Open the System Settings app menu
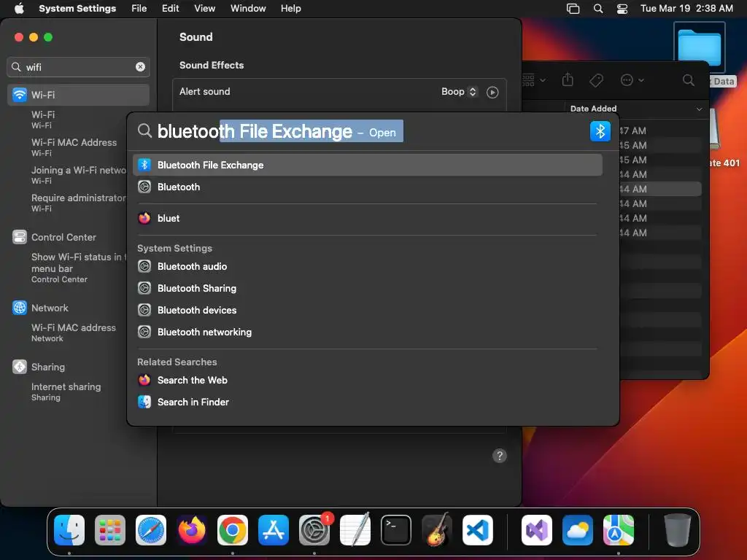 coord(77,9)
